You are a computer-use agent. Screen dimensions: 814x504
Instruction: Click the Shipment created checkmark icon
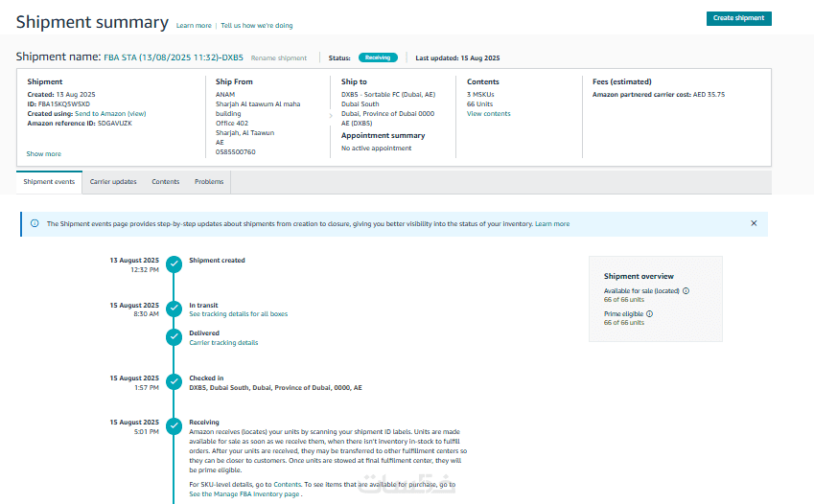click(174, 264)
